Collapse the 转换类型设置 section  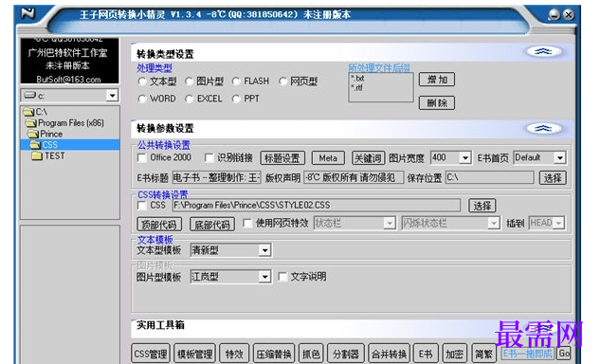pos(543,51)
